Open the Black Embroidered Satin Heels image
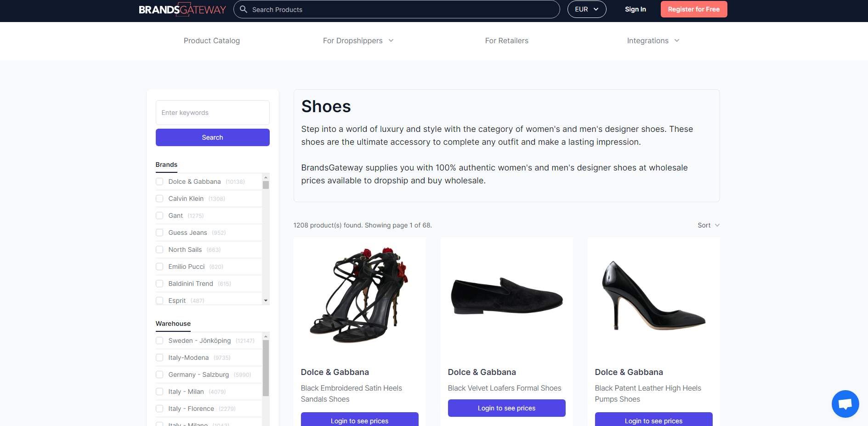 pyautogui.click(x=360, y=295)
